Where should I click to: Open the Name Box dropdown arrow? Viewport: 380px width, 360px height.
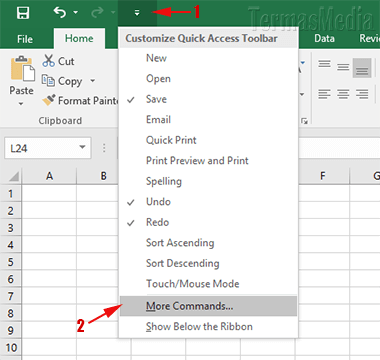[x=82, y=147]
